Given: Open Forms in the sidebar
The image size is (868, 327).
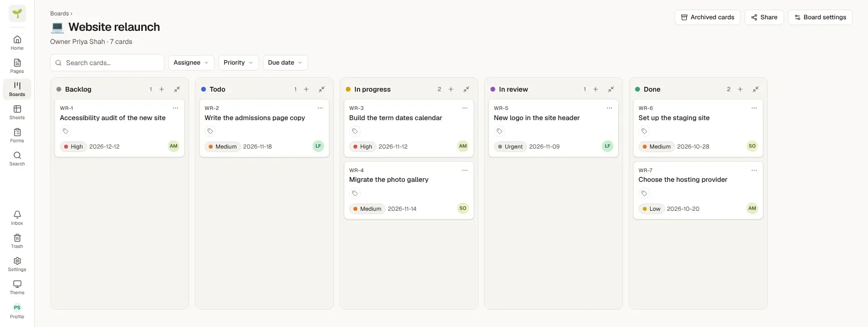Looking at the screenshot, I should 17,136.
